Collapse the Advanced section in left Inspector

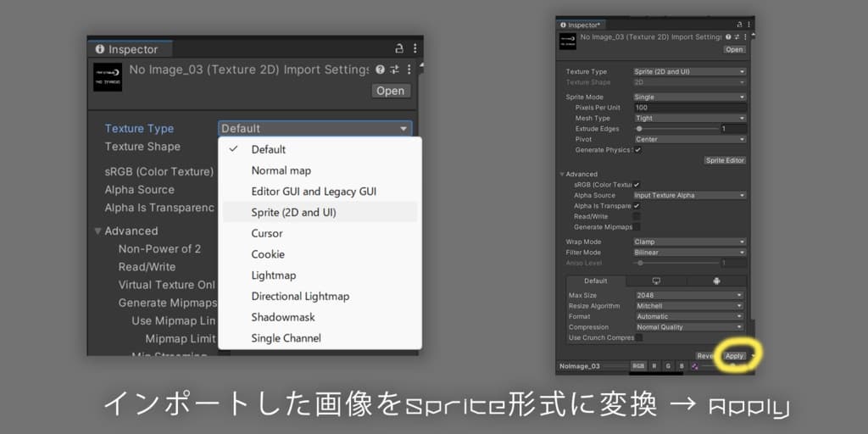[x=98, y=231]
